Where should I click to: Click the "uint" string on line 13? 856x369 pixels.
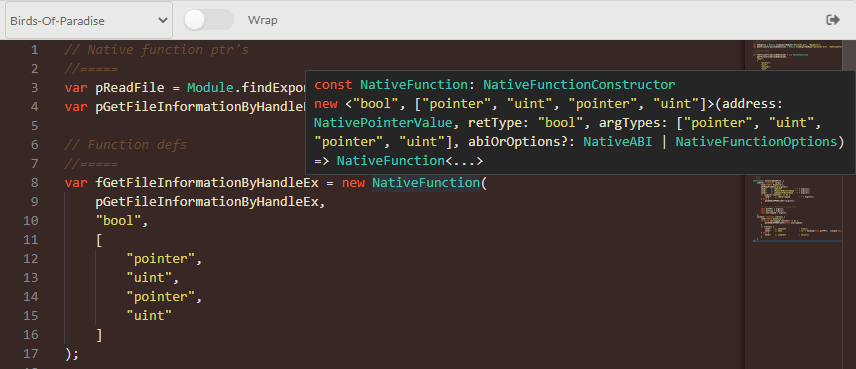pos(149,278)
